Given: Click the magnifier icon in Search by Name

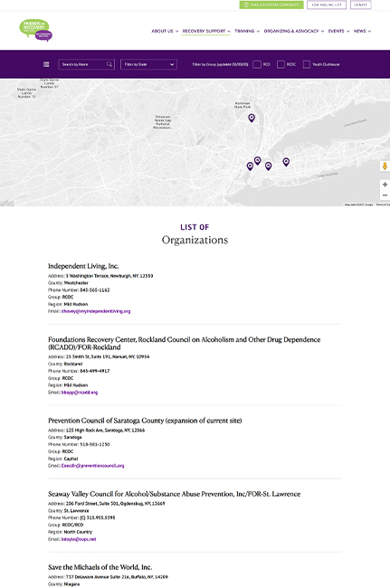Looking at the screenshot, I should click(109, 64).
